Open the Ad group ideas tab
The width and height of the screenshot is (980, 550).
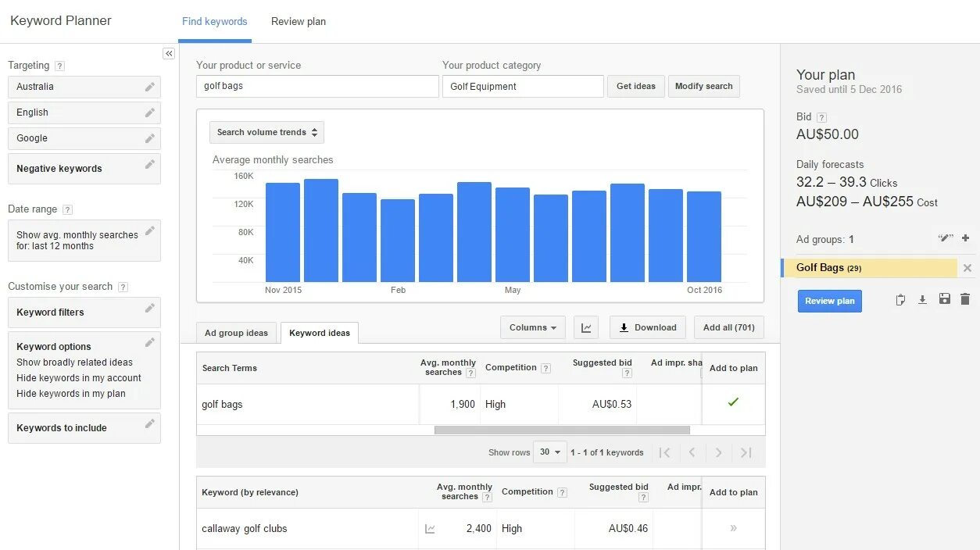(236, 332)
